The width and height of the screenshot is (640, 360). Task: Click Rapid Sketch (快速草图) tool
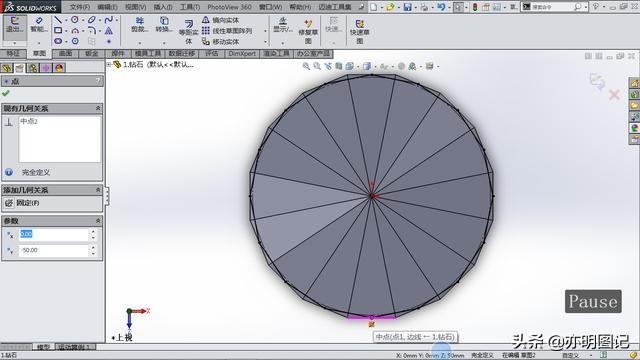coord(360,32)
